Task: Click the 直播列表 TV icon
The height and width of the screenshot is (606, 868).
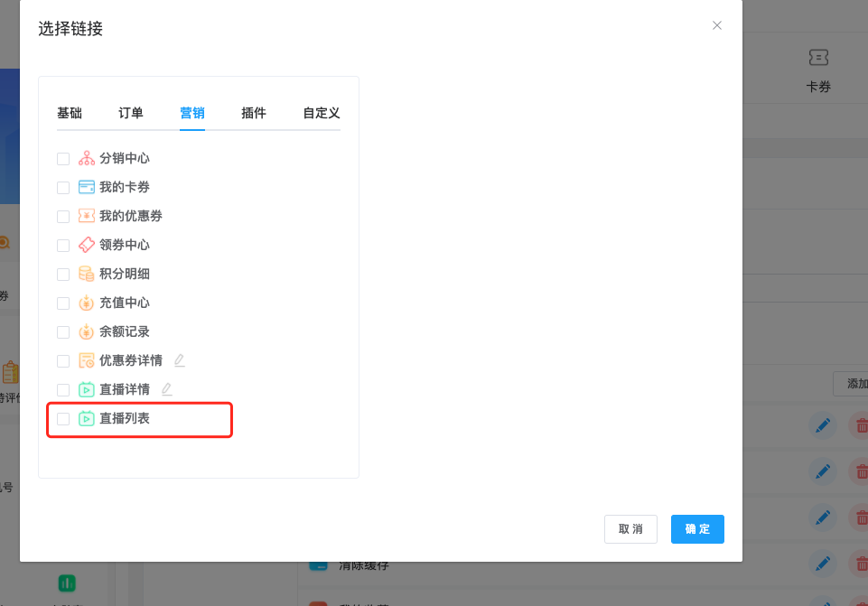Action: [87, 418]
